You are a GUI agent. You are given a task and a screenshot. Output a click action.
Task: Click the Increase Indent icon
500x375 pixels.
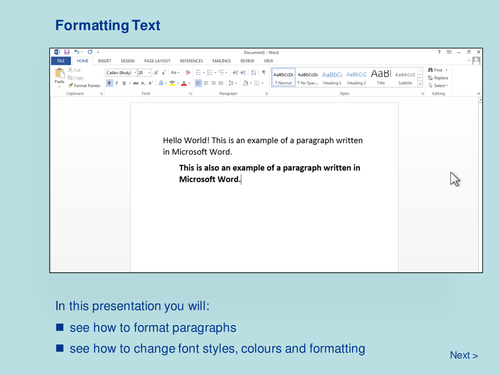243,72
